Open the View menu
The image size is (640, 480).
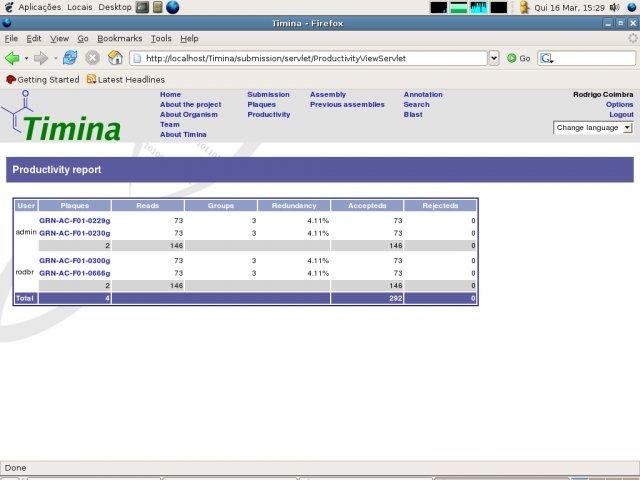(x=59, y=38)
